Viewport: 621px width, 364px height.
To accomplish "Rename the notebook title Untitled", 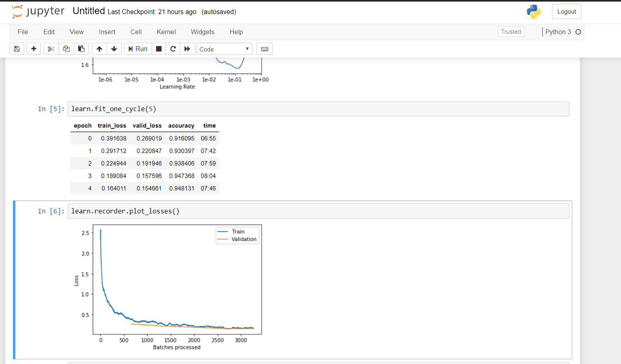I will [x=88, y=11].
